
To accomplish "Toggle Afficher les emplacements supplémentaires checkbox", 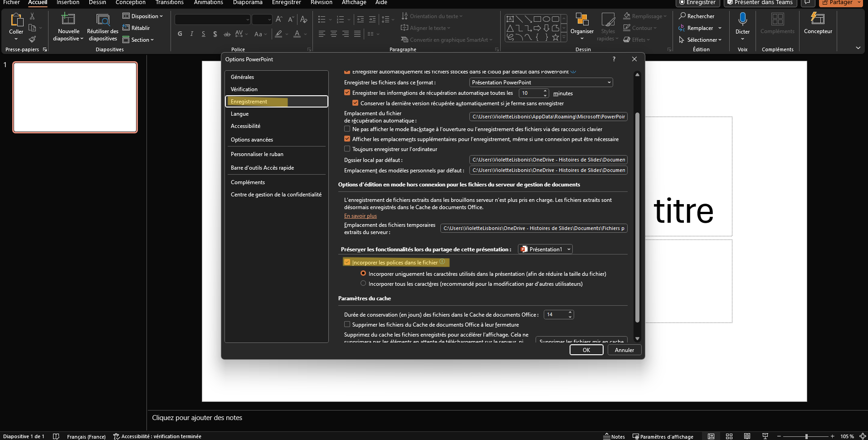I will [x=347, y=139].
